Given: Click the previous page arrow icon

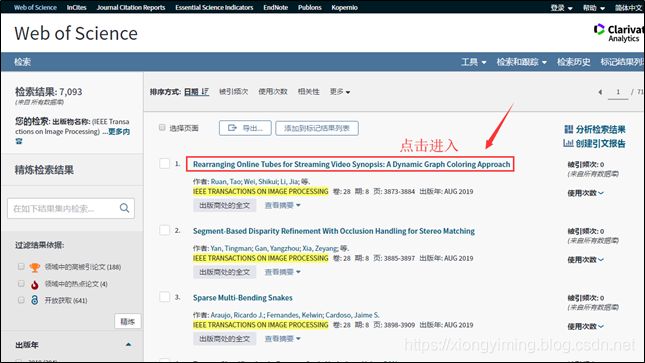Looking at the screenshot, I should 600,92.
